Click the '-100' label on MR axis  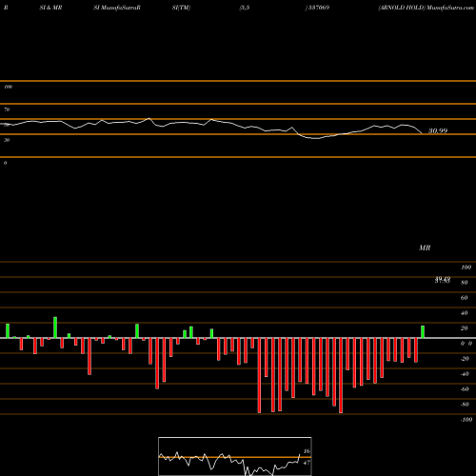coord(466,420)
